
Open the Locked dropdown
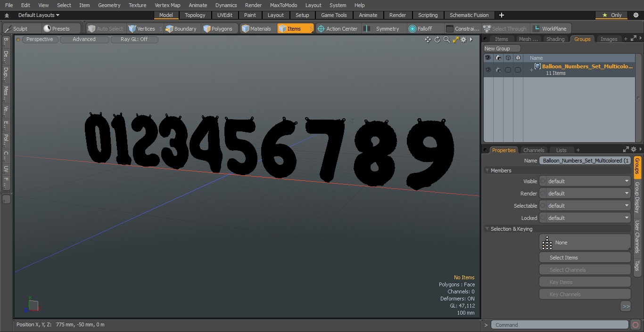click(x=585, y=218)
